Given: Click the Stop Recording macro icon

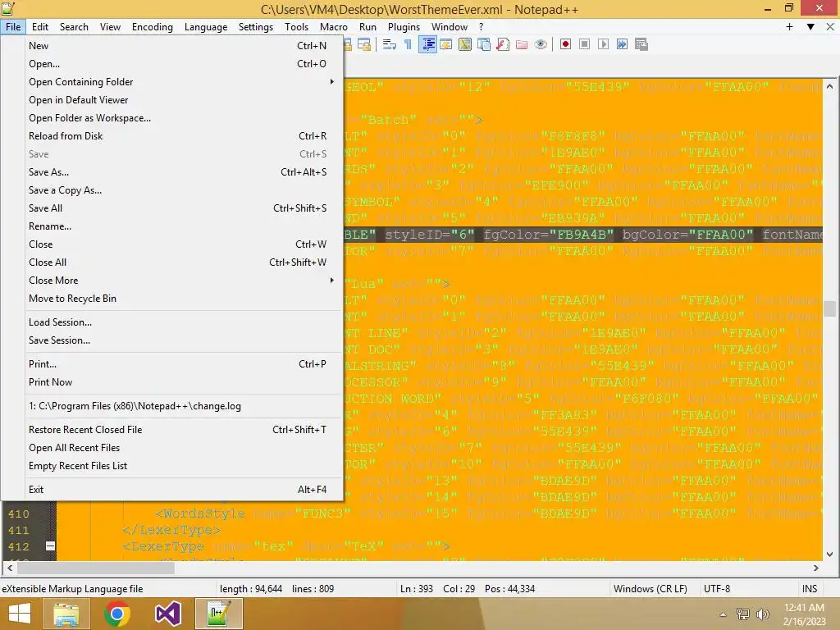Looking at the screenshot, I should pyautogui.click(x=584, y=44).
